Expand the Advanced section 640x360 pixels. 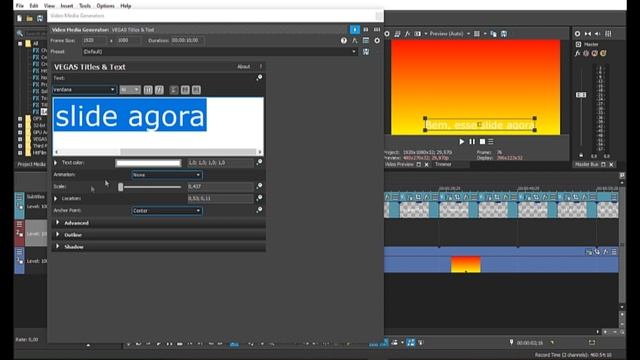[58, 223]
